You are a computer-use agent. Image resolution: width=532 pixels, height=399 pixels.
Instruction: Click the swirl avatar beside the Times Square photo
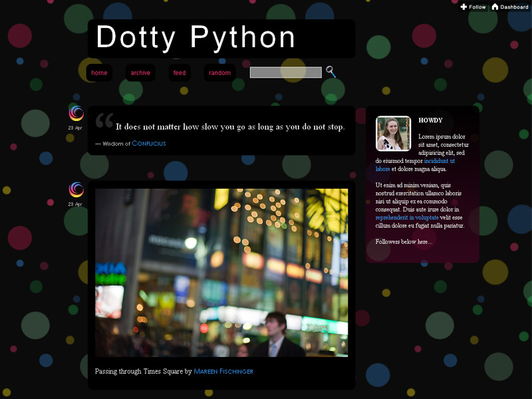pyautogui.click(x=76, y=190)
